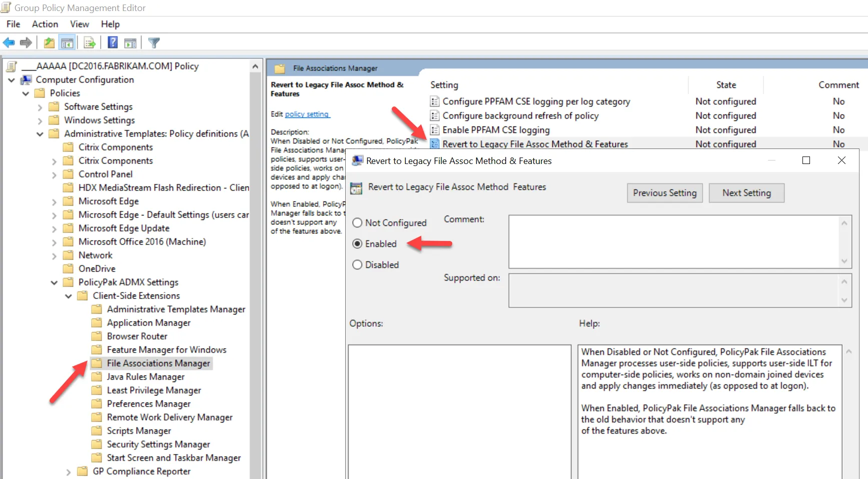Collapse the PolicyPak ADMX Settings folder
The height and width of the screenshot is (479, 868).
[54, 282]
